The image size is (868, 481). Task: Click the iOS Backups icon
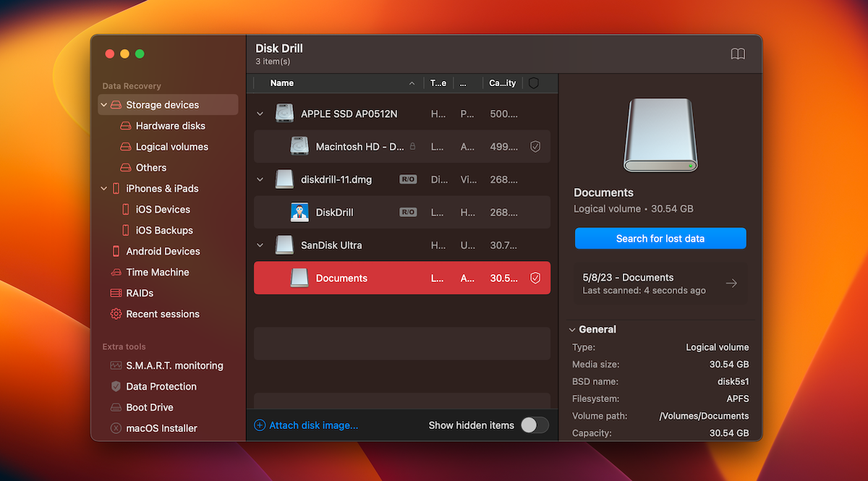pos(126,231)
